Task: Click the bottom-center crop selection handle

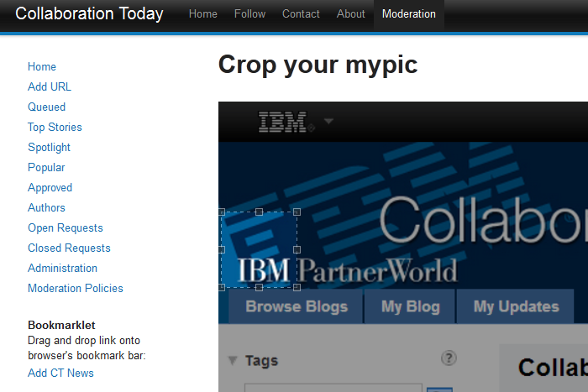Action: (x=259, y=287)
